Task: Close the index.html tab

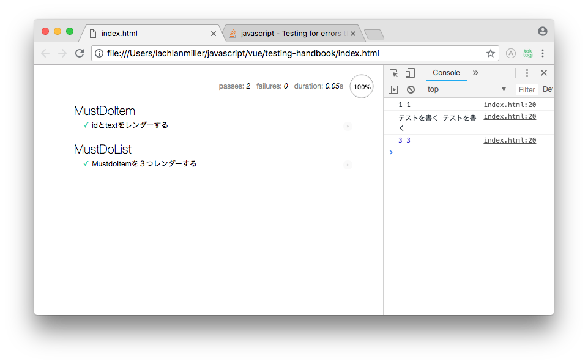Action: 214,34
